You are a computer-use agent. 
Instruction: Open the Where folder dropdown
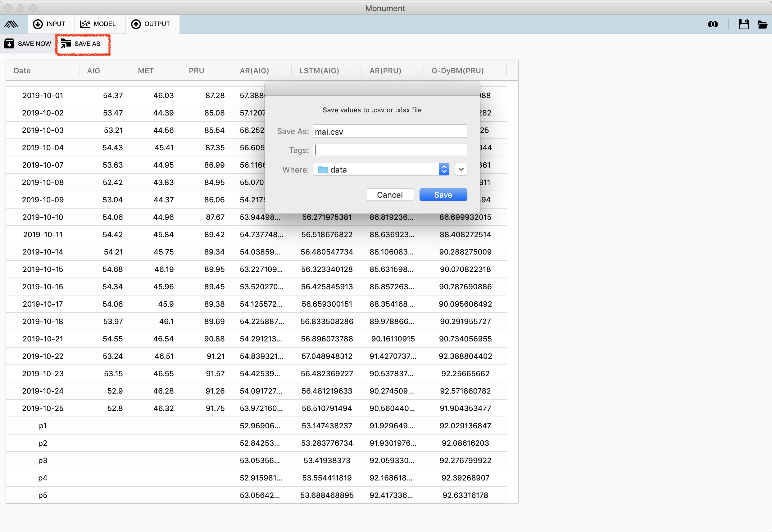click(x=381, y=170)
